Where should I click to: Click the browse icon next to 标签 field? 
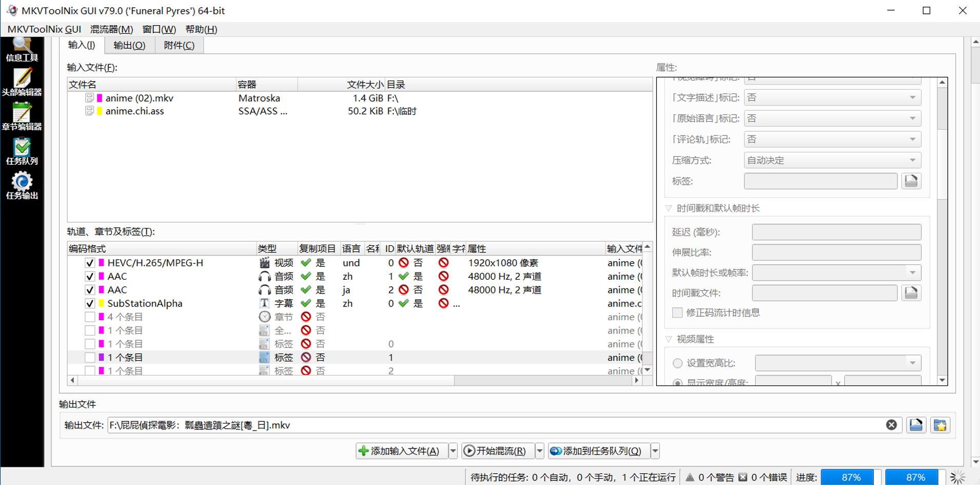click(911, 181)
